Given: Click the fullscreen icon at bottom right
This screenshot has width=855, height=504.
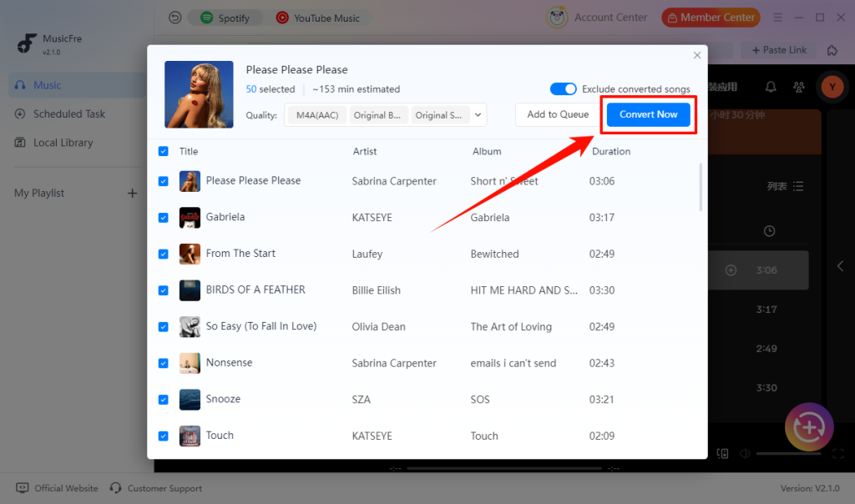Looking at the screenshot, I should [838, 454].
